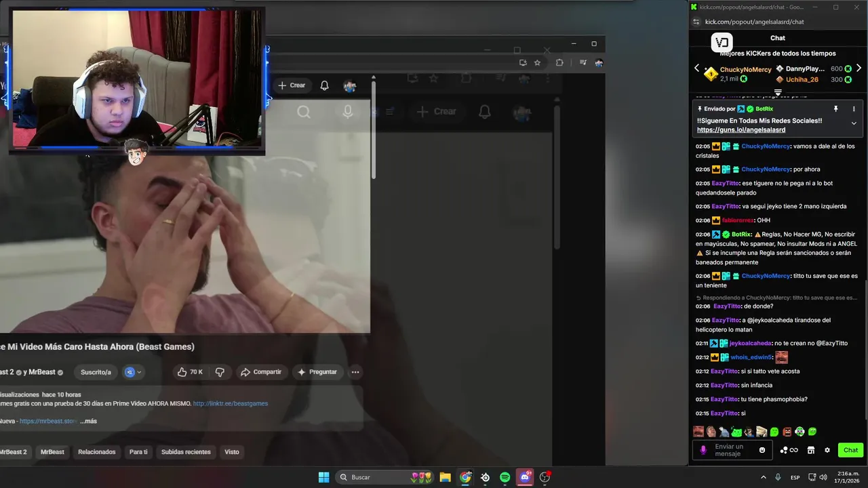
Task: Select the Para ti filter chip
Action: (138, 452)
